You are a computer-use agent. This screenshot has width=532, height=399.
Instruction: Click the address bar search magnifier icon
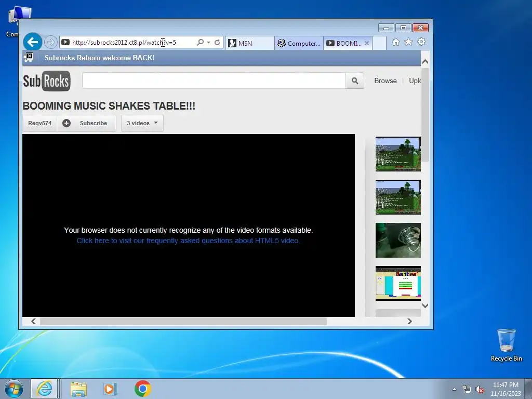click(200, 42)
